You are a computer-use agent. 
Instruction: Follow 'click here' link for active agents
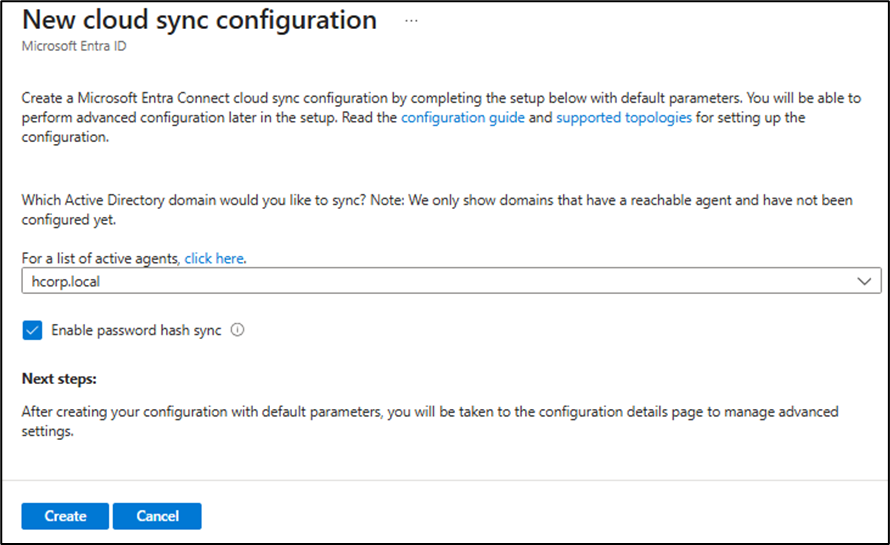click(214, 258)
